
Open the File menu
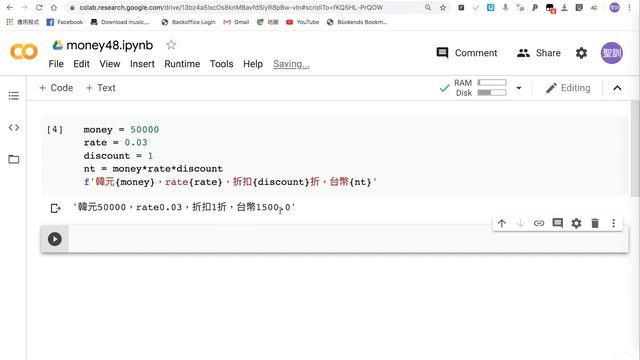pyautogui.click(x=56, y=64)
